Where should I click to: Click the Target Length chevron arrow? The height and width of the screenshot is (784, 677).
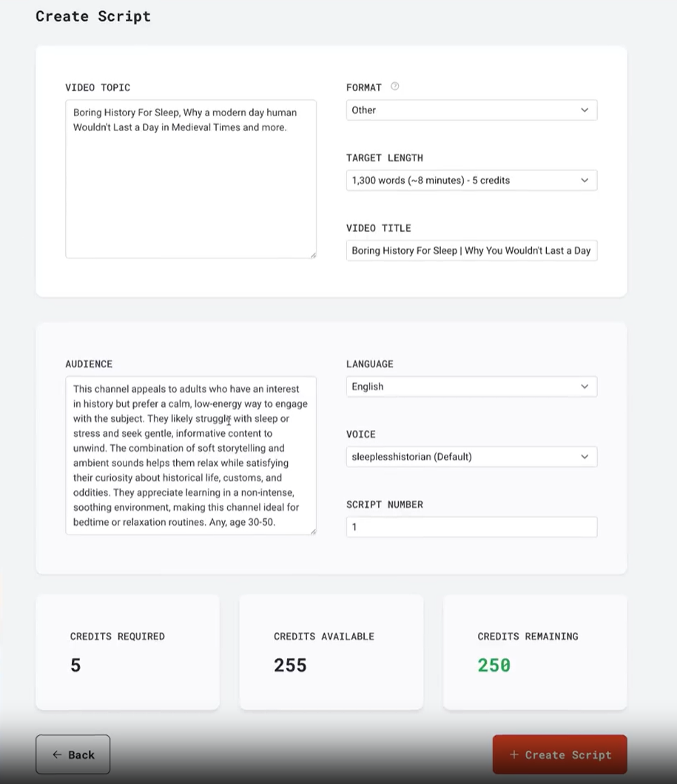click(x=585, y=181)
